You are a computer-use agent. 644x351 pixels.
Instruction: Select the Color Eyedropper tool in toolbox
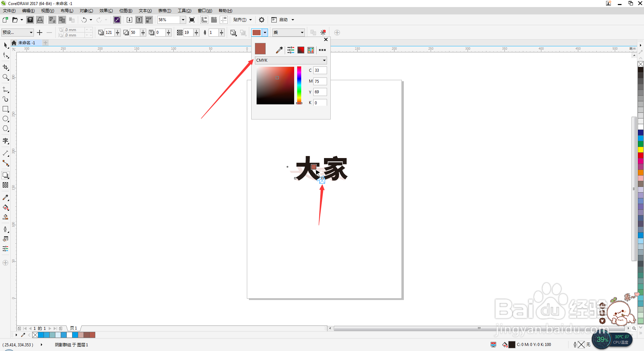5,198
